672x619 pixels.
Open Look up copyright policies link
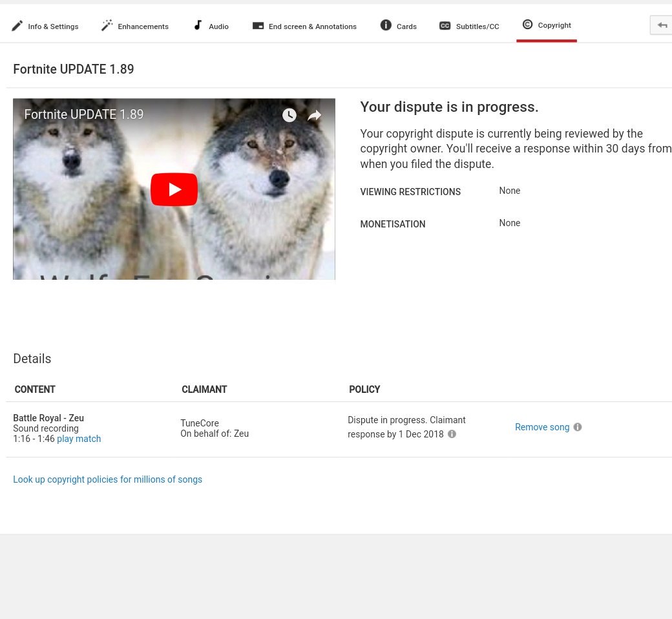[x=107, y=479]
